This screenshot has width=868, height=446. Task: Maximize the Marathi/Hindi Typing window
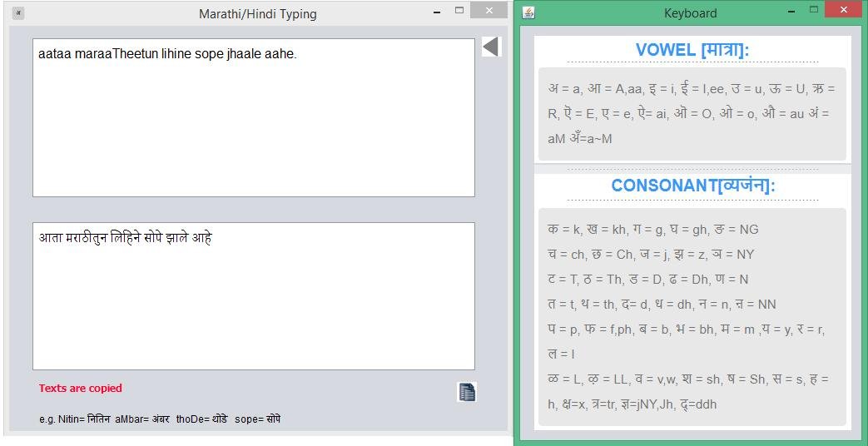tap(459, 10)
